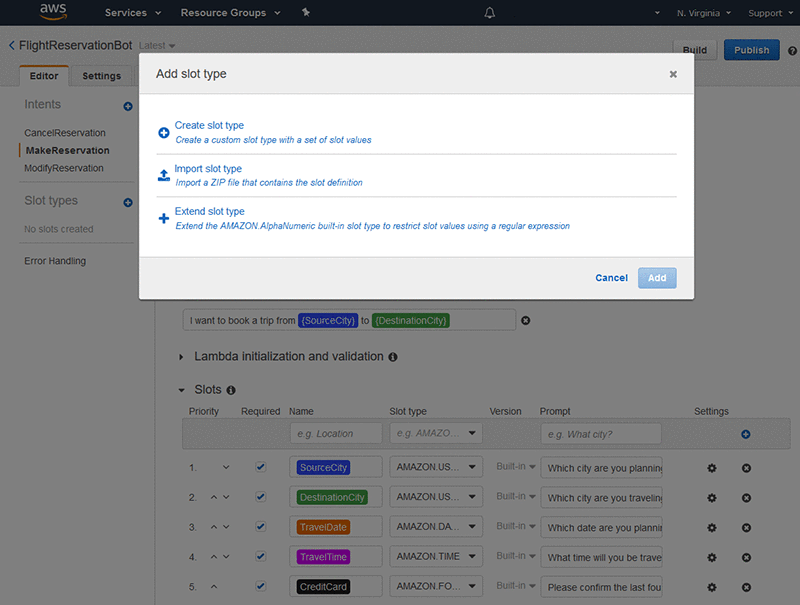Screen dimensions: 800x605
Task: Click the Create slot type plus icon
Action: coord(164,133)
